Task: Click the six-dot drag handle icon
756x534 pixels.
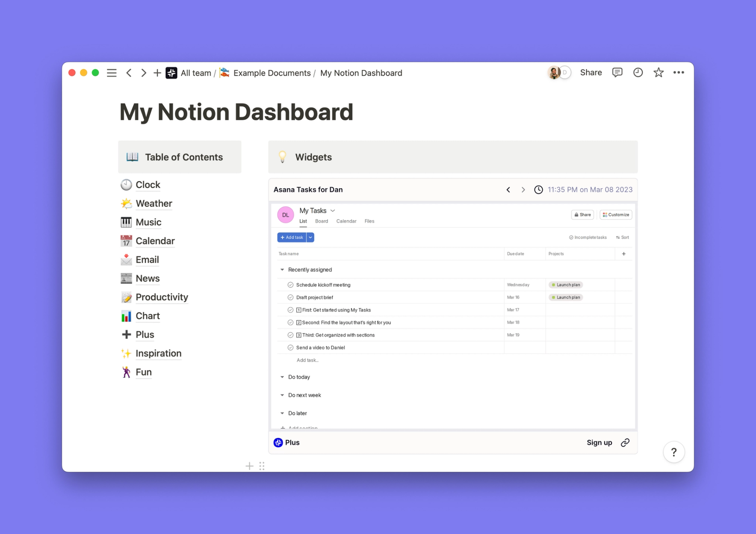Action: click(262, 466)
